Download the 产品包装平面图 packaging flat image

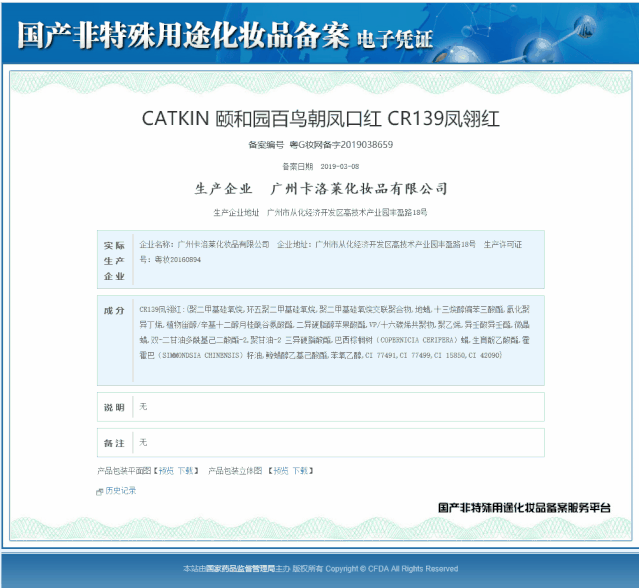185,471
